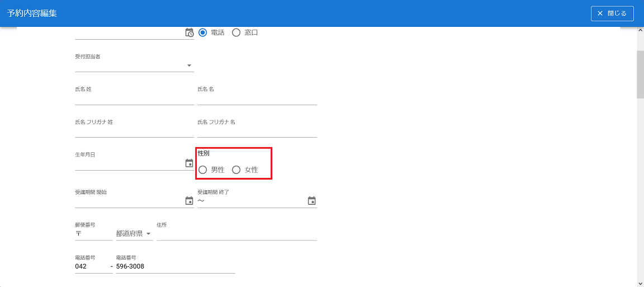Image resolution: width=644 pixels, height=287 pixels.
Task: Expand the 受付担当者 dropdown
Action: (x=134, y=65)
